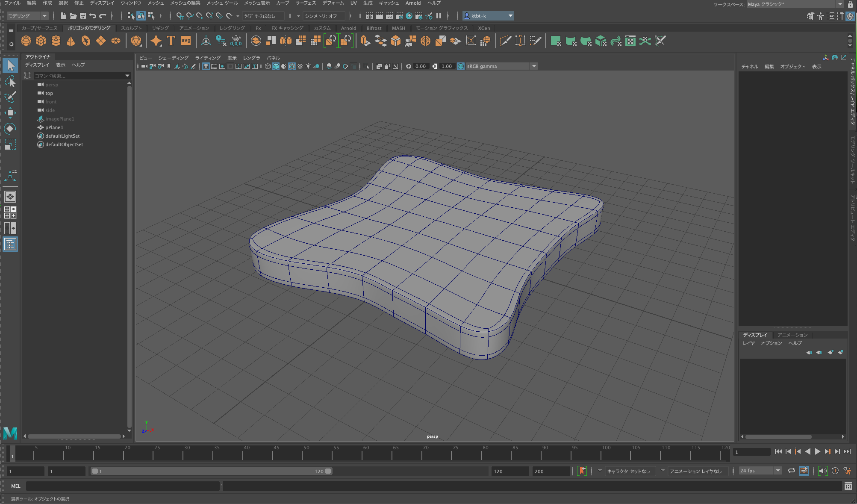The height and width of the screenshot is (504, 857).
Task: Click the play forward button
Action: click(817, 451)
